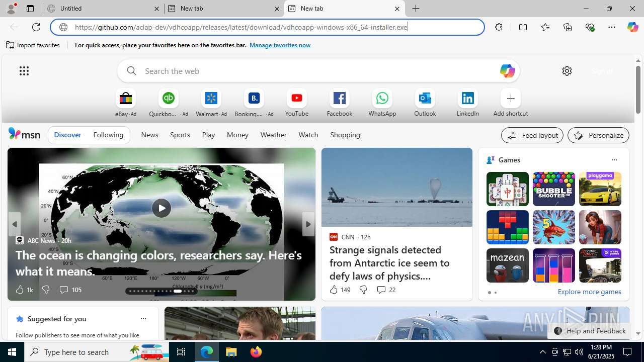Open the Facebook shortcut
Viewport: 644px width, 362px height.
[340, 99]
